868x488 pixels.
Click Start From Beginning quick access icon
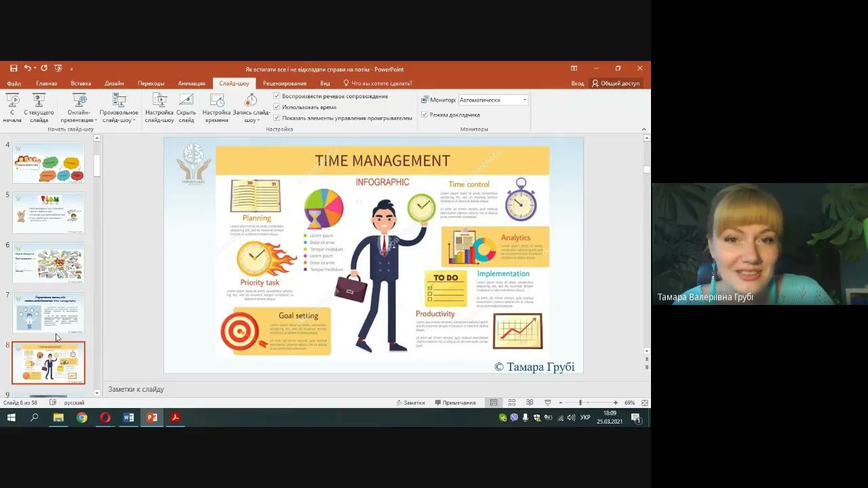(x=58, y=68)
